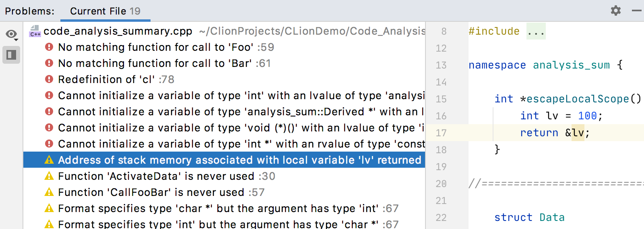Open the gear settings menu
The height and width of the screenshot is (229, 644).
(615, 10)
